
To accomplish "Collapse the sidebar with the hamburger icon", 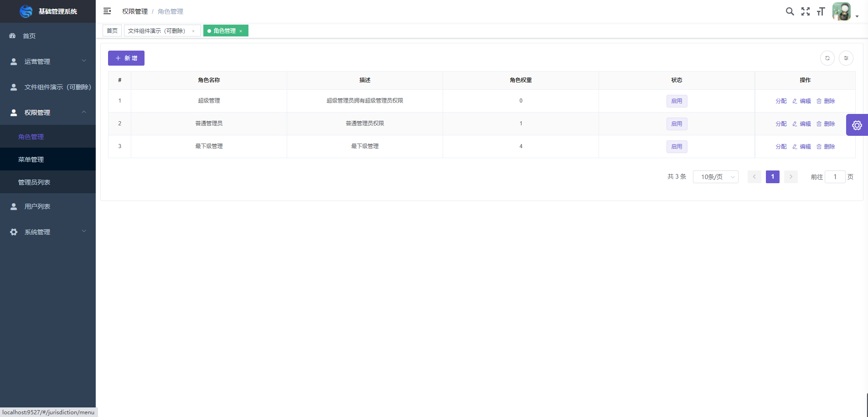I will 107,11.
